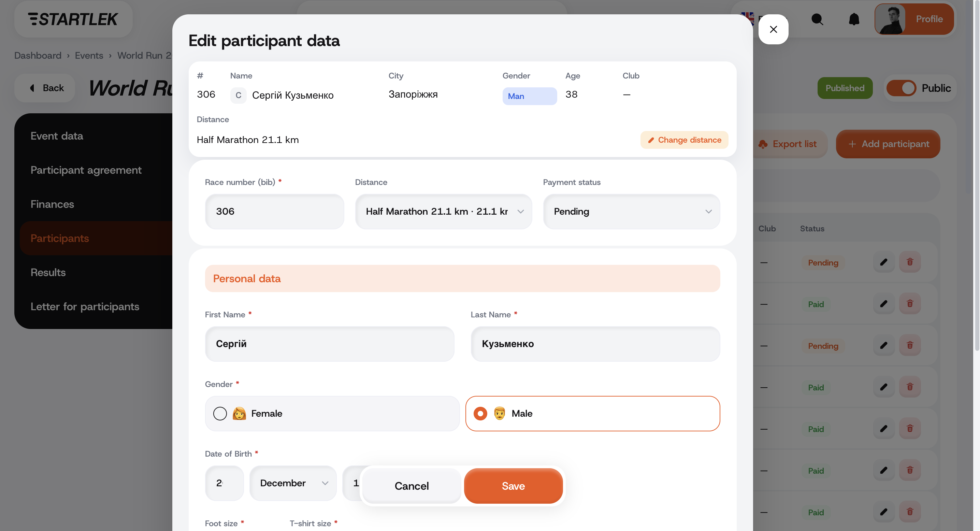Delete first Pending participant via trash icon
980x531 pixels.
tap(910, 262)
